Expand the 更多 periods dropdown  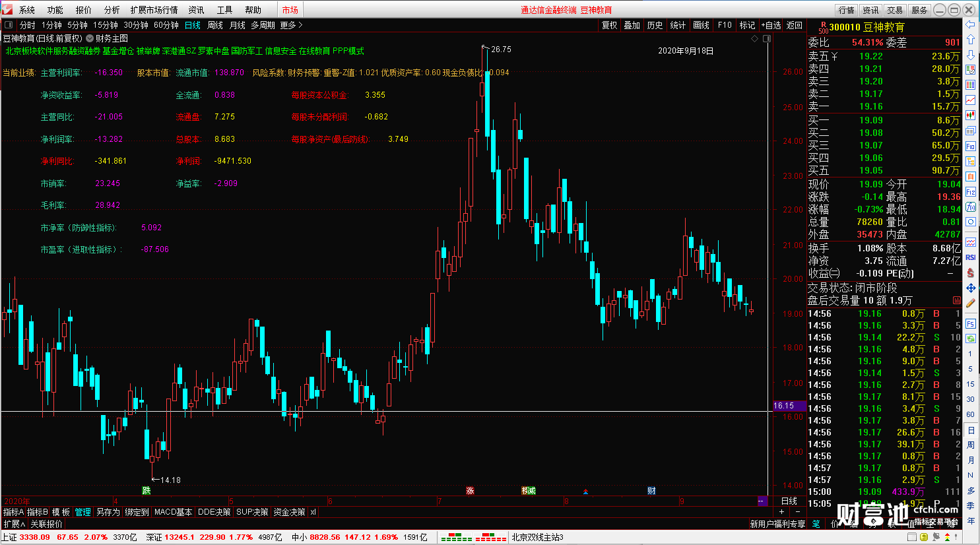coord(291,25)
